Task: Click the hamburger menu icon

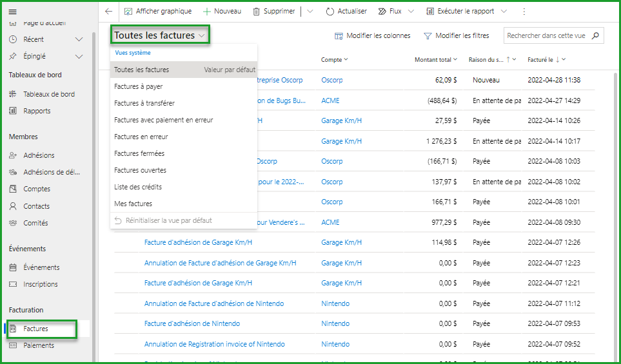Action: (x=12, y=12)
